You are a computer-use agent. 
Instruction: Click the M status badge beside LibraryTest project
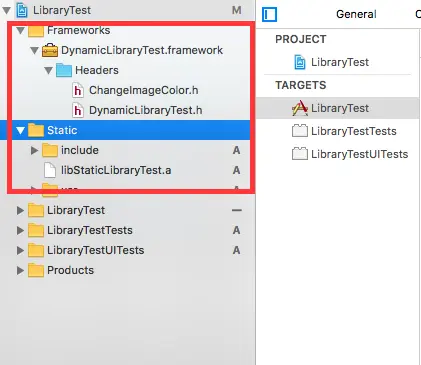(x=237, y=10)
